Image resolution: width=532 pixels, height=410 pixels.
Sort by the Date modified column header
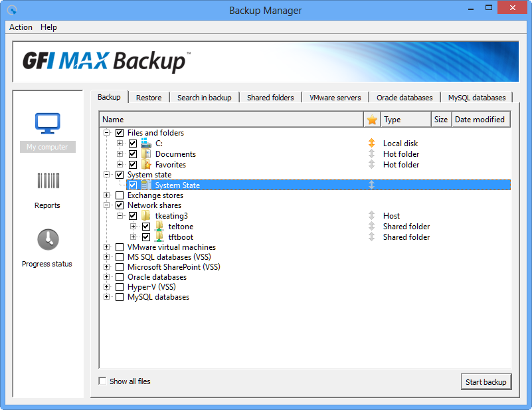(480, 120)
